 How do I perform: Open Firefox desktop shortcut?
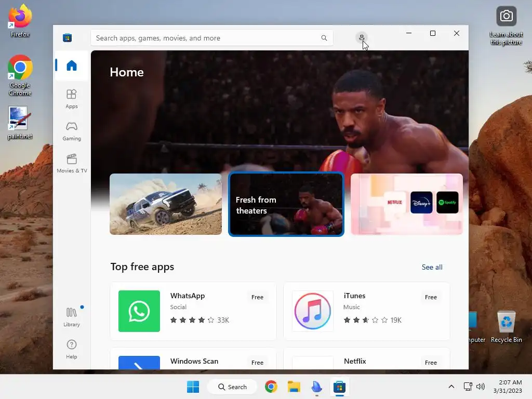pyautogui.click(x=20, y=21)
